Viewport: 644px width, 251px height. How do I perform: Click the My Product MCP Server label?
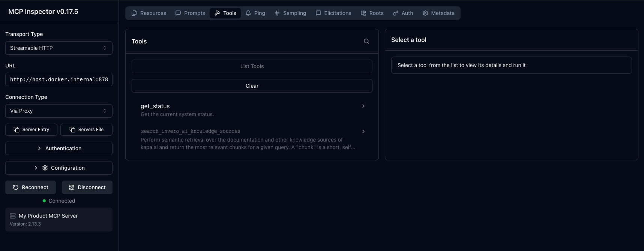click(48, 216)
